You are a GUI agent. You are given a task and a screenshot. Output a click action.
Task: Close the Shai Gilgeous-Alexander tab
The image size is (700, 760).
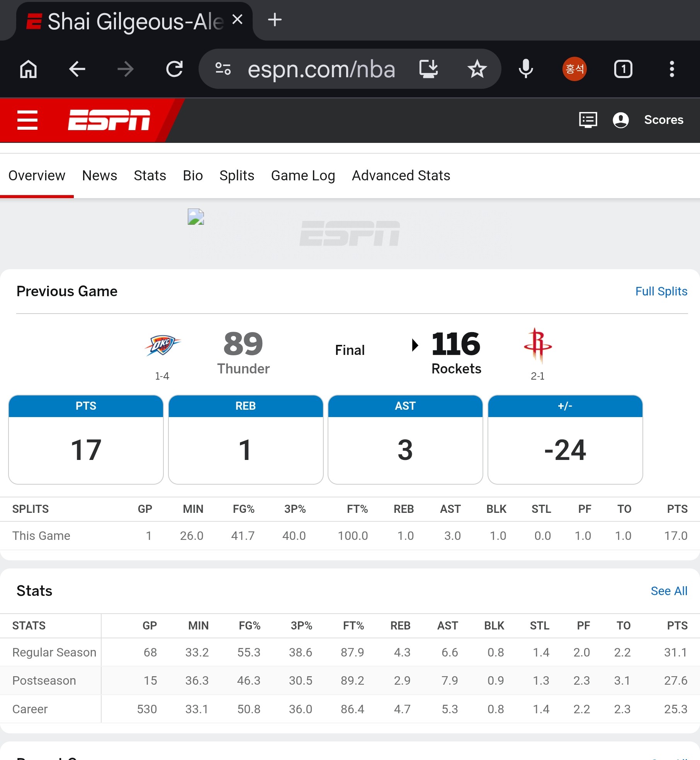tap(237, 19)
